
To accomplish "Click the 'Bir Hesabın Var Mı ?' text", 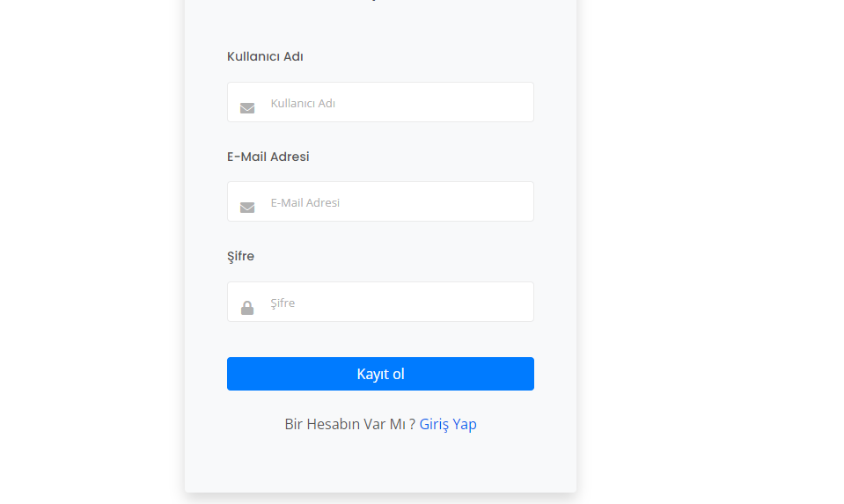I will coord(350,424).
